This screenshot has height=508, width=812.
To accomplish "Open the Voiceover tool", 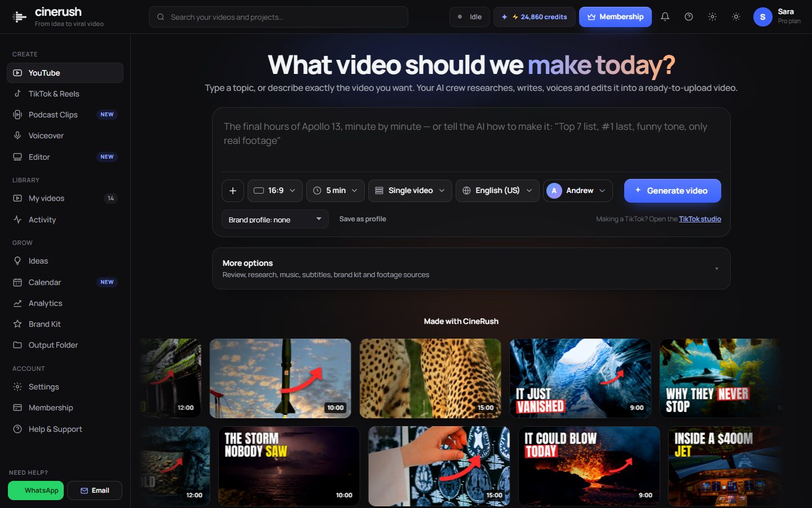I will pyautogui.click(x=65, y=135).
